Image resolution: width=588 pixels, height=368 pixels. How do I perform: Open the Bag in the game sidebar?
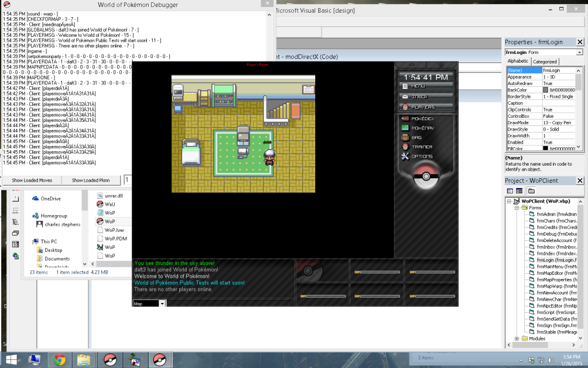[x=412, y=137]
